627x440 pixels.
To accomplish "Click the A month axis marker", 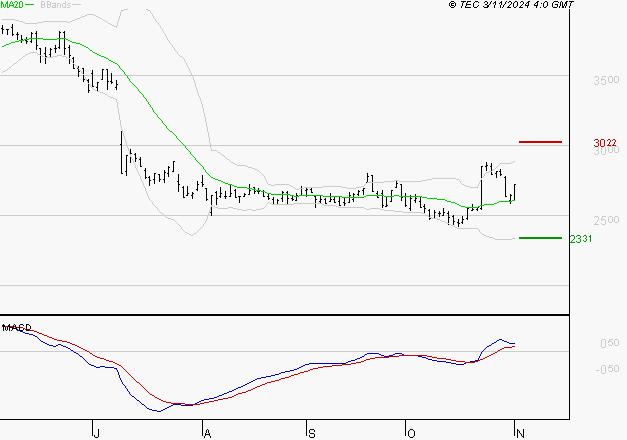I will point(207,433).
